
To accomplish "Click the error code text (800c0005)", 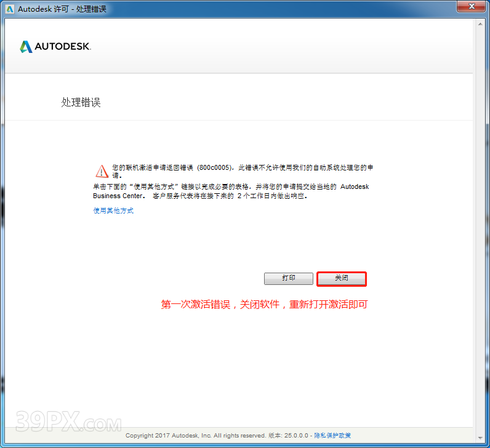I will pos(215,168).
